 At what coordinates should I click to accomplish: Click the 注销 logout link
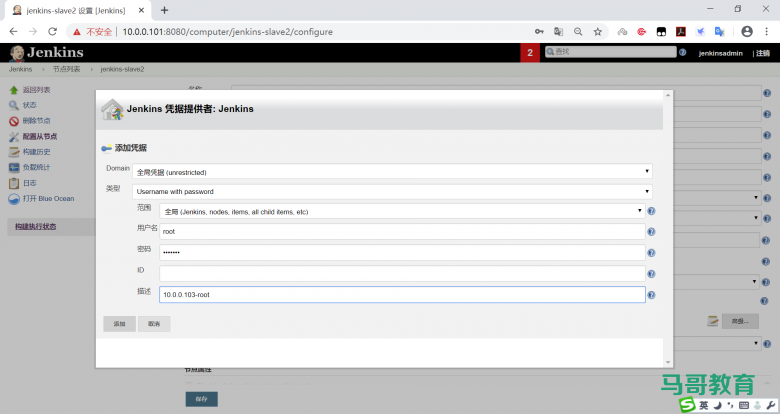(x=763, y=53)
